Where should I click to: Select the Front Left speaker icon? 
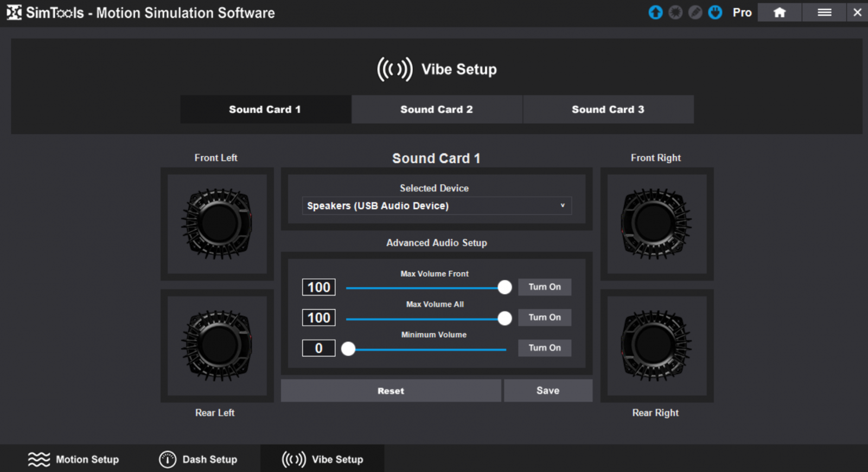click(217, 224)
